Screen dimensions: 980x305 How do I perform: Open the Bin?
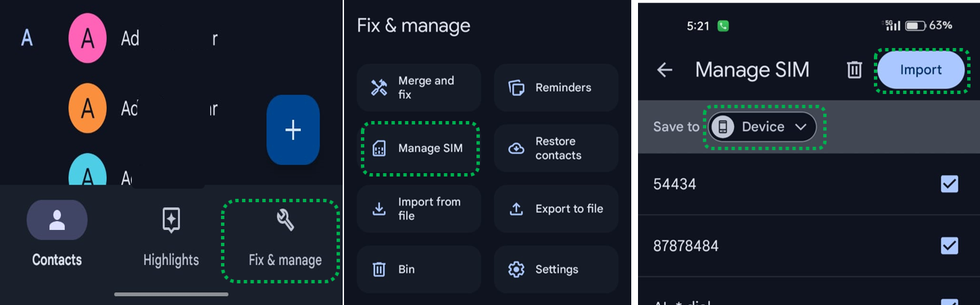[x=418, y=269]
